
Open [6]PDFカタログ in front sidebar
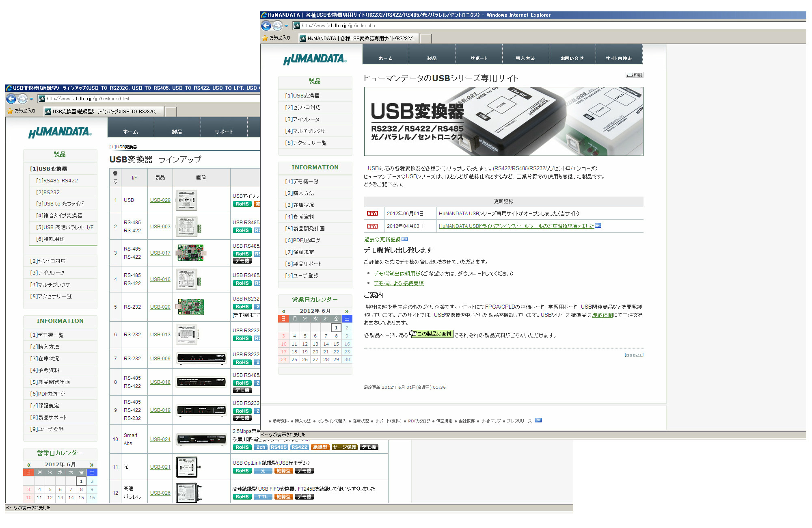coord(302,240)
